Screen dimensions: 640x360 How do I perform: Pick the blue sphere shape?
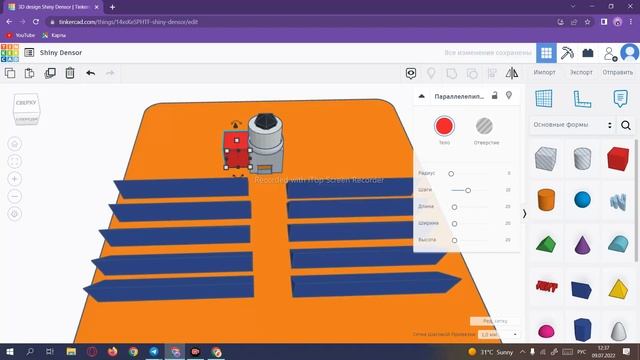582,200
